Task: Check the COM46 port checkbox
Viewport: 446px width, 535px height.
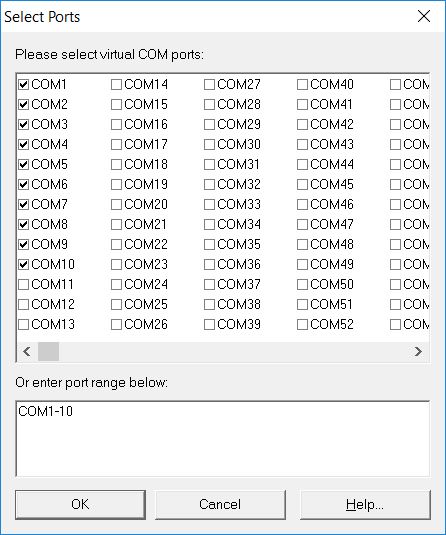Action: click(x=302, y=204)
